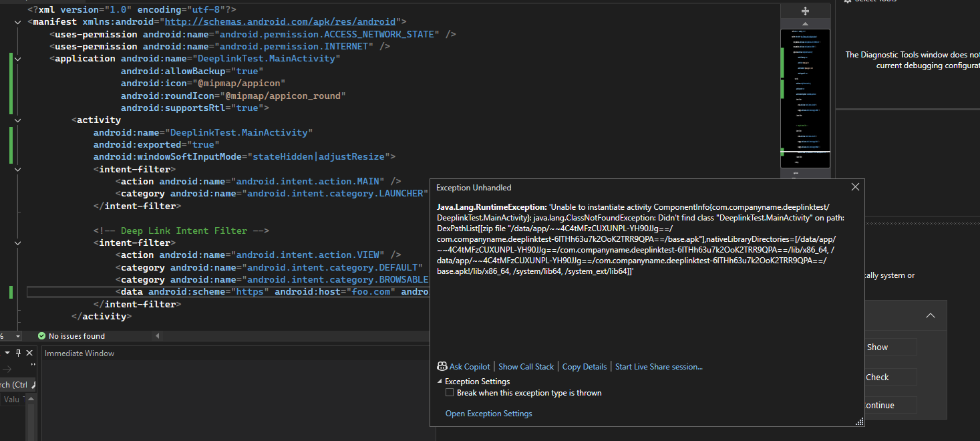
Task: Click Copy Details link
Action: [585, 366]
